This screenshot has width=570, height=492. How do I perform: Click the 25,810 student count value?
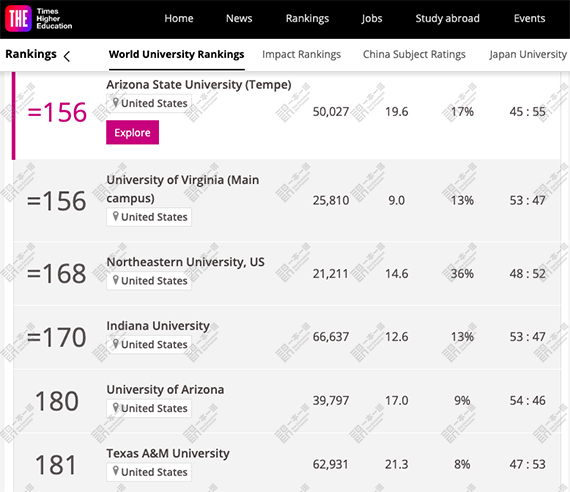click(x=331, y=200)
